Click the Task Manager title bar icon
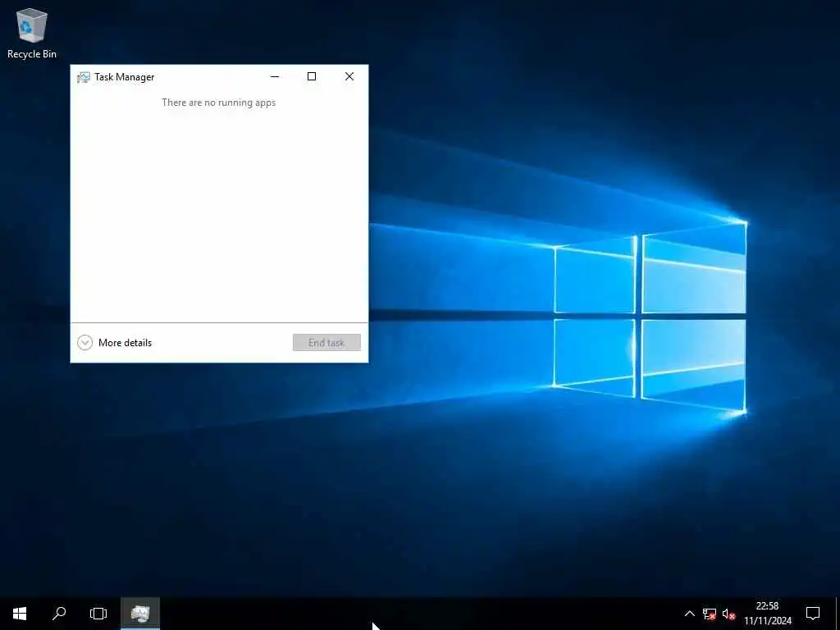 pos(83,77)
